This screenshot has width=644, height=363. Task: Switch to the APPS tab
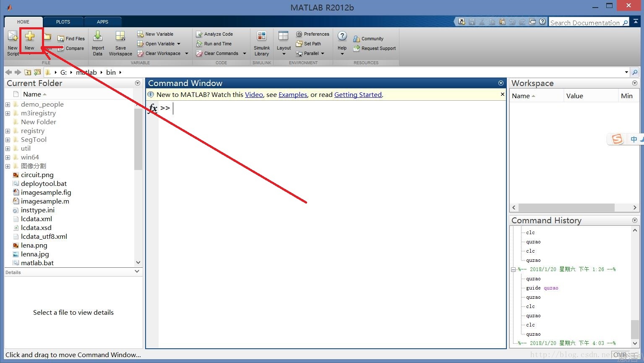[x=102, y=22]
